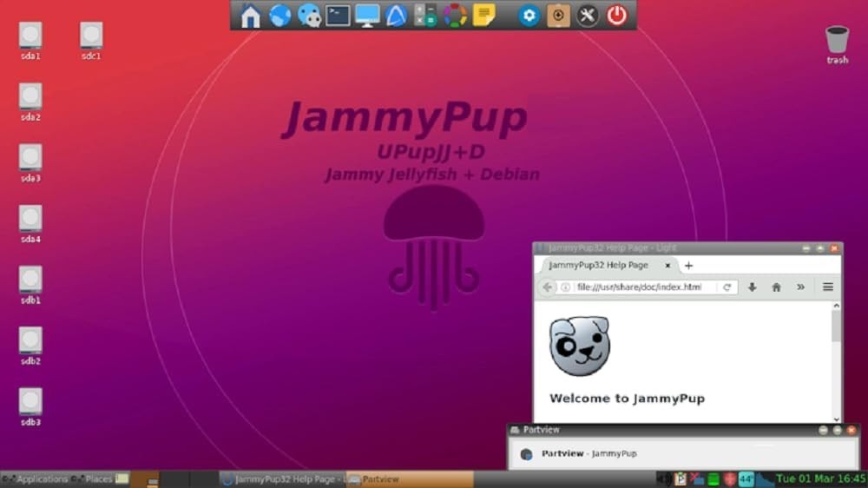The height and width of the screenshot is (488, 868).
Task: Open the browser hamburger menu
Action: 827,287
